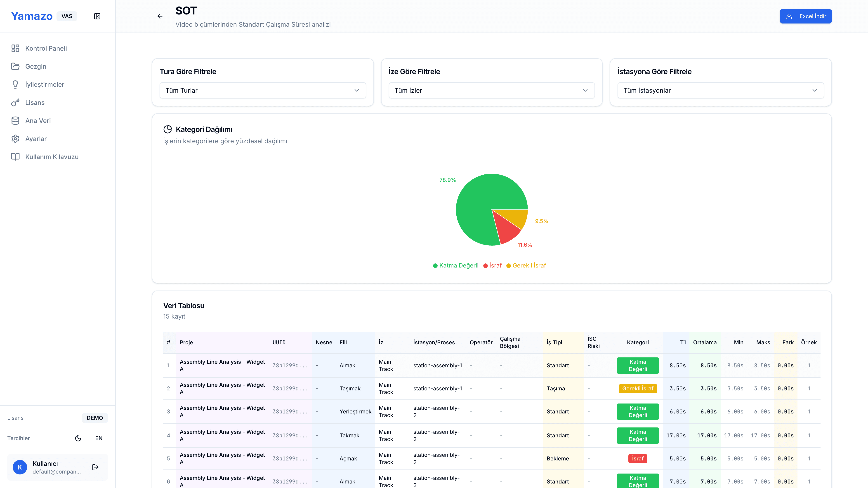Expand the Tüm İzler dropdown

491,90
